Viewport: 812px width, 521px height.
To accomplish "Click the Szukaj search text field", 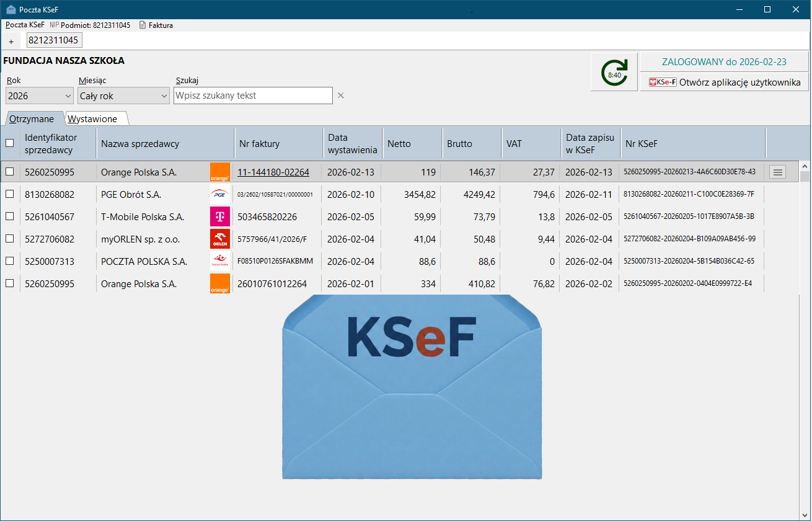I will coord(253,96).
